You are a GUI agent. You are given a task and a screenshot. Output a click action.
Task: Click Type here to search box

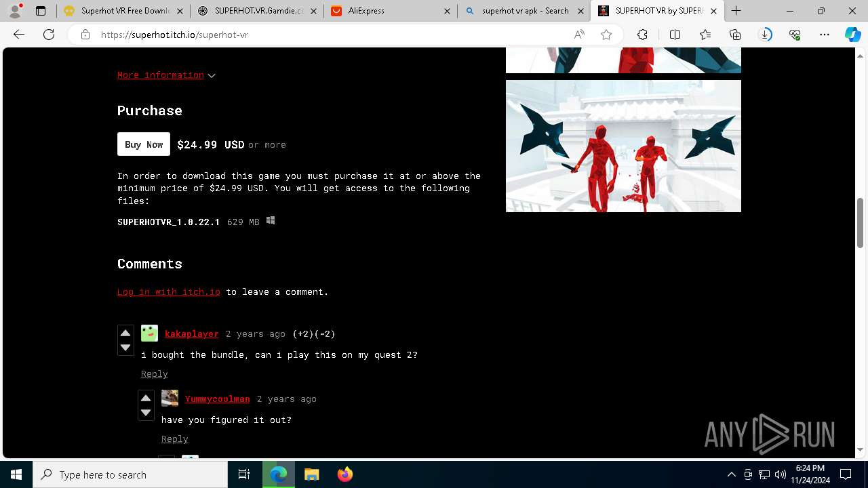click(x=130, y=474)
